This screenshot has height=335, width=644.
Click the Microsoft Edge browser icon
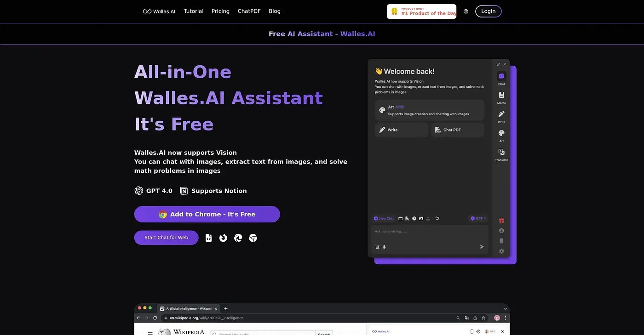point(238,238)
